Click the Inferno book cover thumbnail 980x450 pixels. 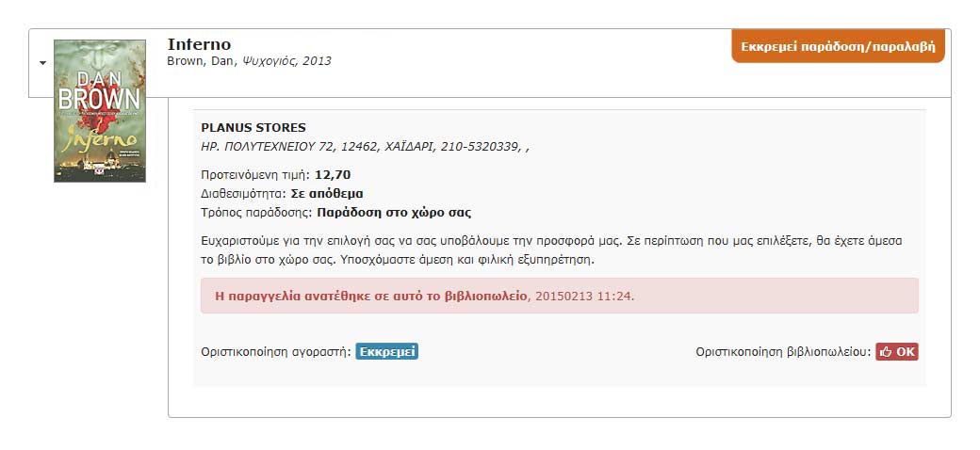click(100, 110)
